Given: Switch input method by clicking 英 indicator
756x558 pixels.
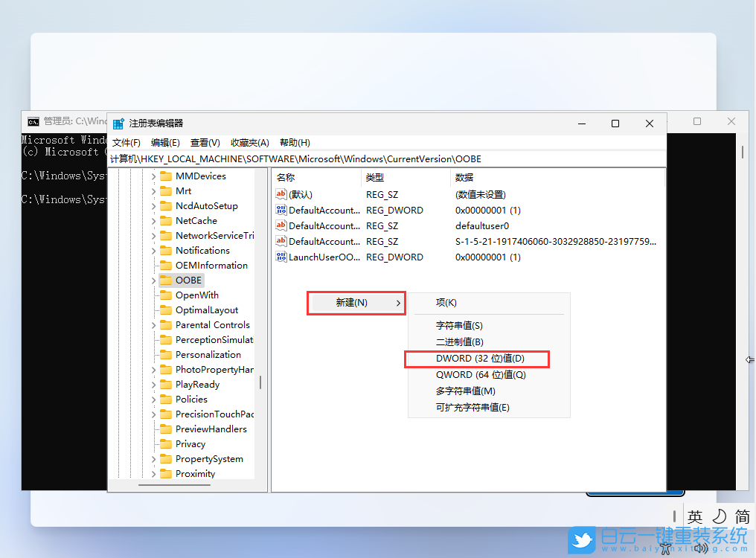Looking at the screenshot, I should [696, 515].
